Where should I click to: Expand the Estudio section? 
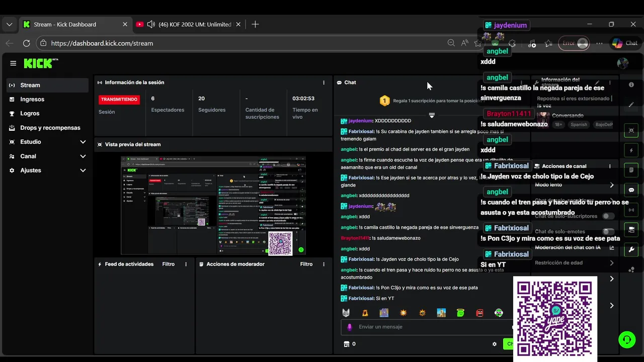pos(48,142)
